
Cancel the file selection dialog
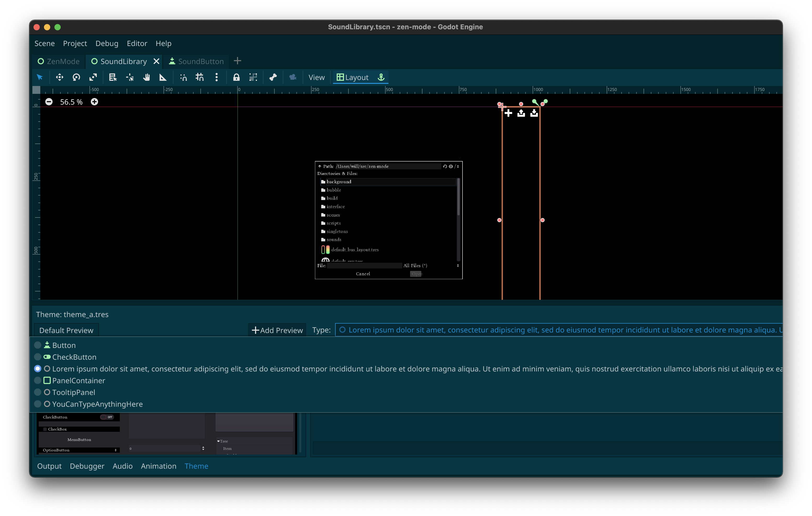363,274
